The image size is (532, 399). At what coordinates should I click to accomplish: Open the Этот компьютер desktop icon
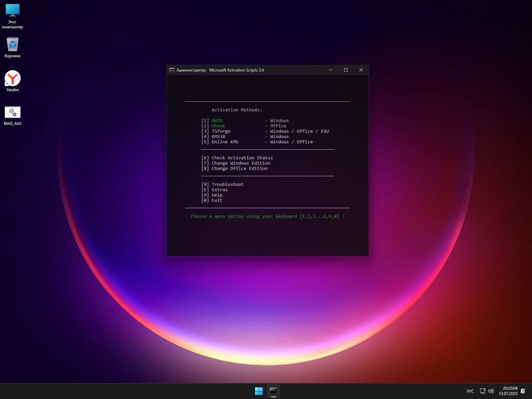pyautogui.click(x=13, y=17)
